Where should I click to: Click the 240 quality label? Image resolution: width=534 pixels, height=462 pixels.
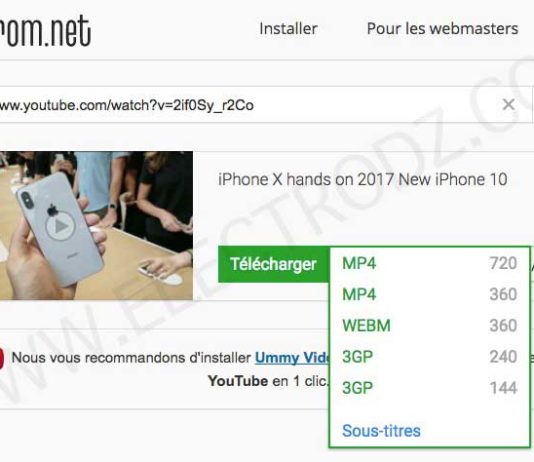[503, 357]
